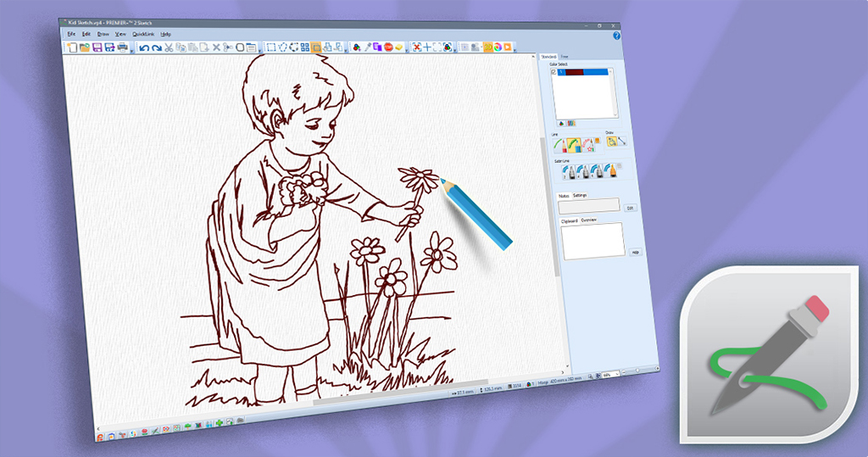Viewport: 868px width, 457px height.
Task: Toggle checkbox for color 1 in Color Select
Action: click(554, 72)
